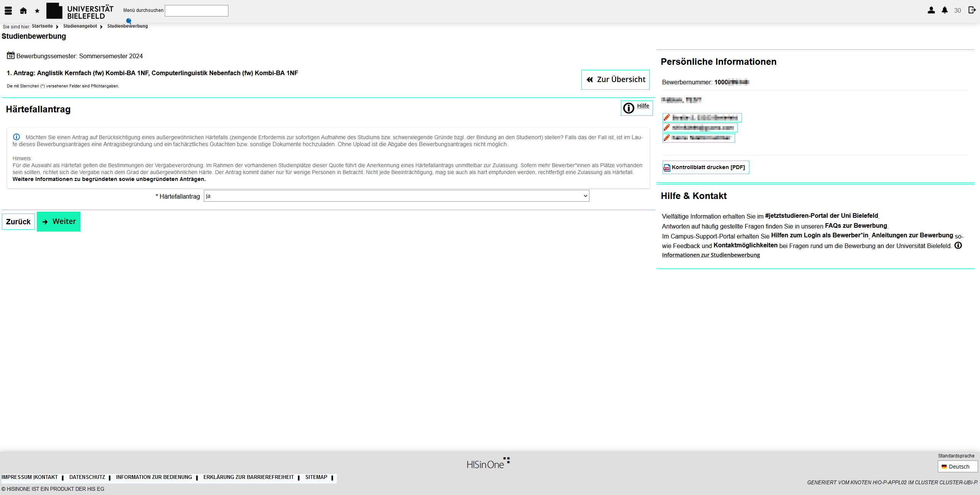Open Kontaktmöglichkeiten link
Screen dimensions: 980x495
click(x=745, y=245)
